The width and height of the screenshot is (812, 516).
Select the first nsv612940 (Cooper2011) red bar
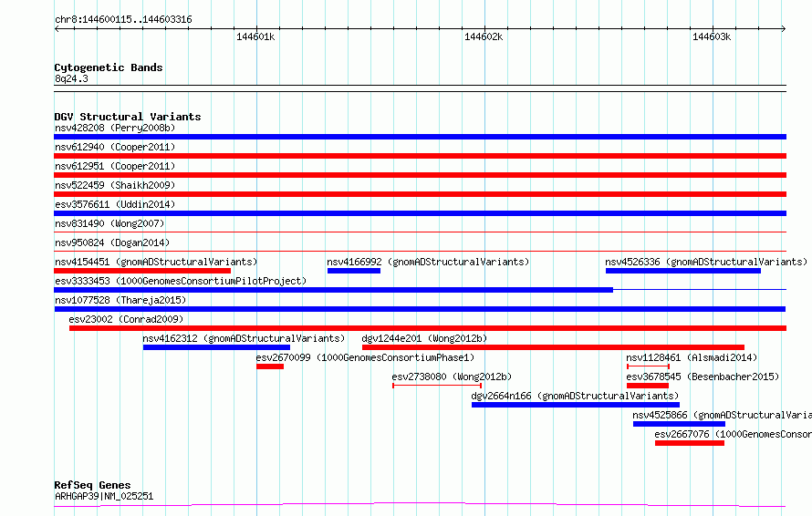coord(420,156)
